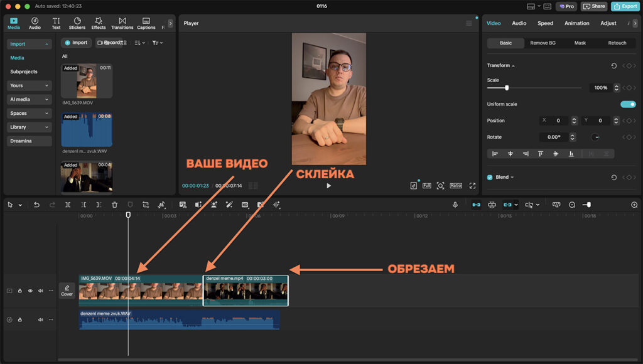Image resolution: width=643 pixels, height=364 pixels.
Task: Zoom in the timeline with plus icon
Action: tap(634, 205)
